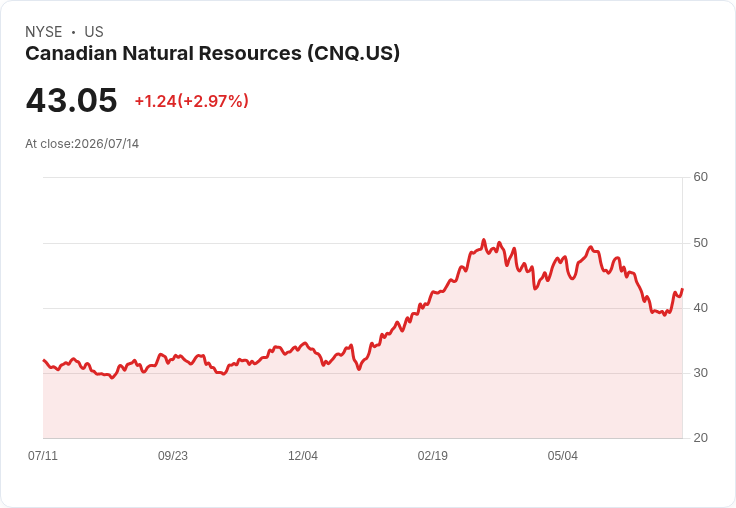The width and height of the screenshot is (736, 508).
Task: Click the 43.05 current price
Action: [x=71, y=100]
